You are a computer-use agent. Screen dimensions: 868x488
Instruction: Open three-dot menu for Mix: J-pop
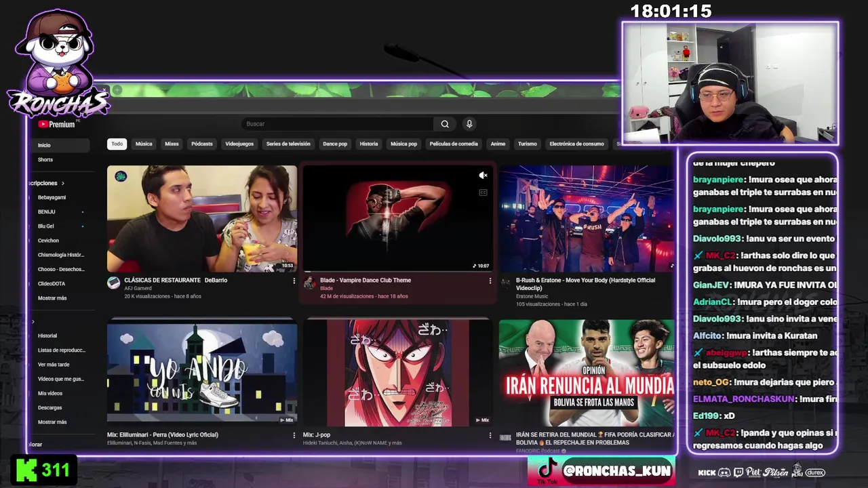coord(490,435)
